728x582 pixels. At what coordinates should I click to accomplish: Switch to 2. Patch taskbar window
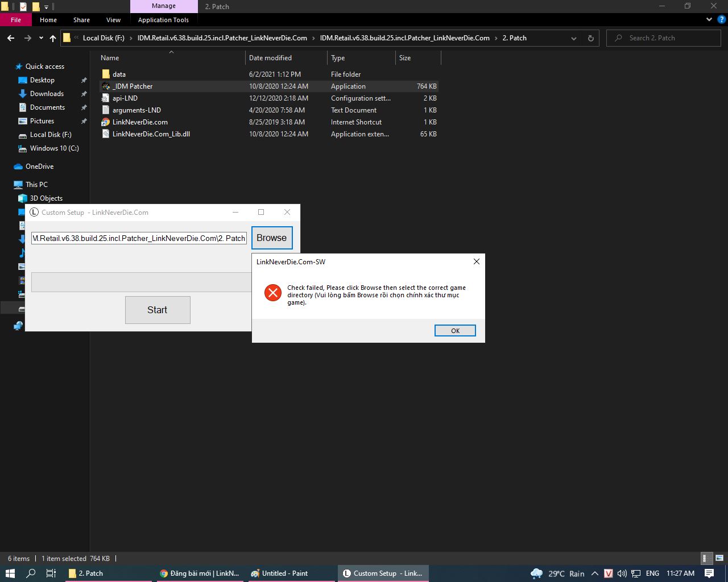[x=108, y=573]
